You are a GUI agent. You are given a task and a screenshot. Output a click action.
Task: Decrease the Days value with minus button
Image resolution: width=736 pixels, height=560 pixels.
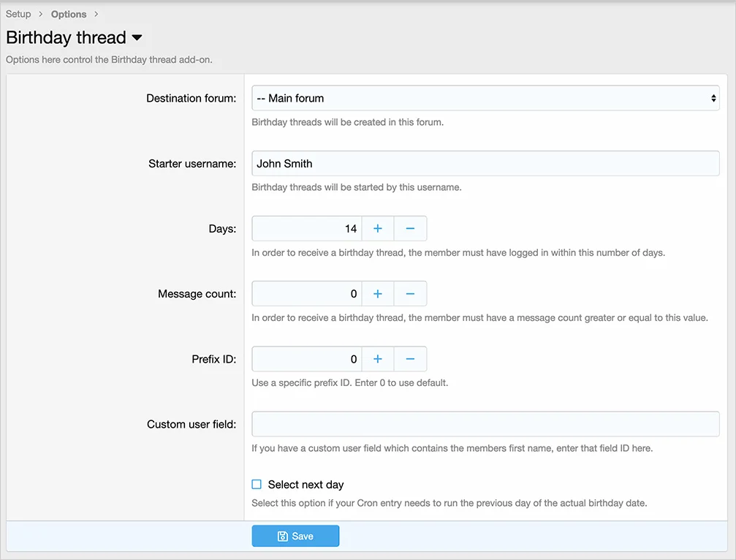pyautogui.click(x=410, y=229)
